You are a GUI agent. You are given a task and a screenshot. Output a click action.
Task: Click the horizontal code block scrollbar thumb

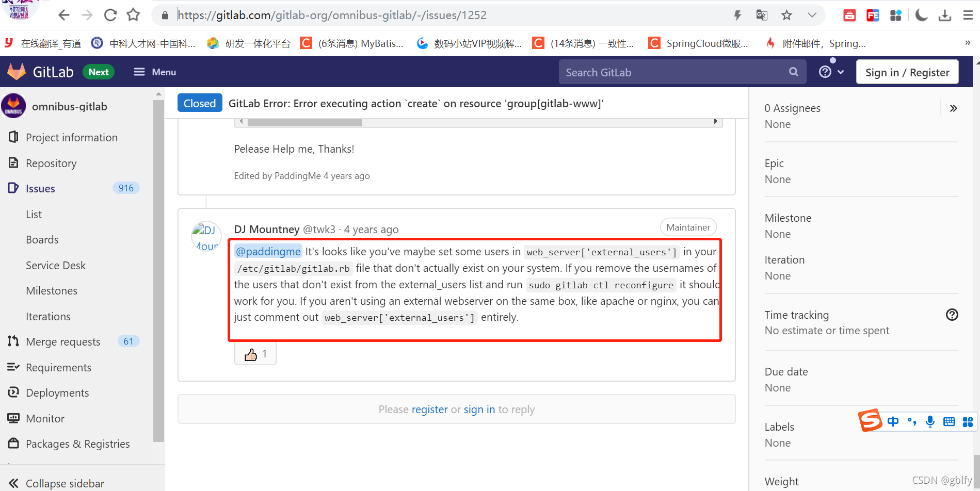pyautogui.click(x=304, y=122)
